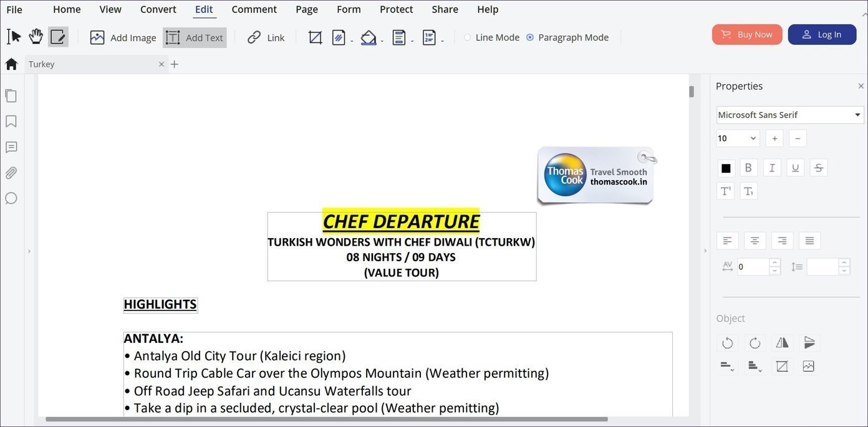Toggle the Edit object tool
This screenshot has height=427, width=868.
pos(58,37)
